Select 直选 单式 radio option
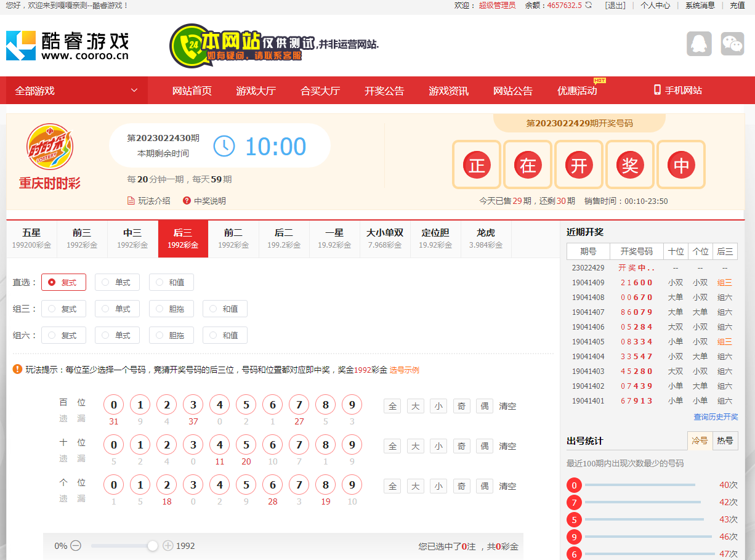Viewport: 755px width, 560px height. click(x=117, y=282)
